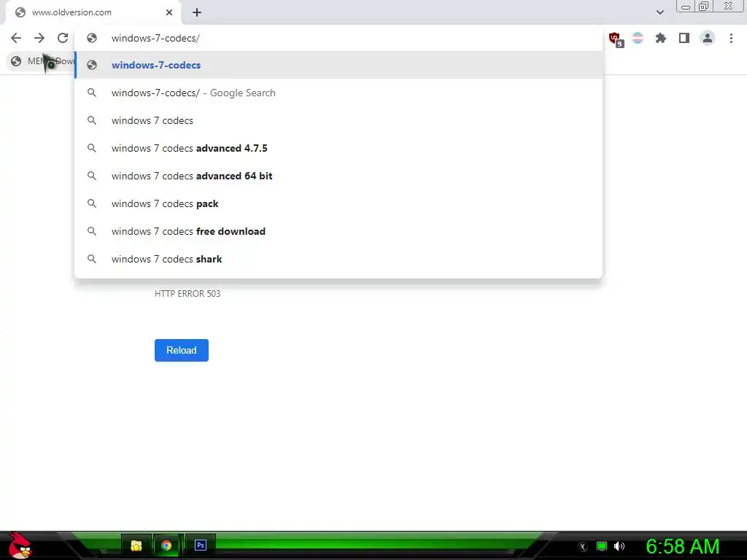Open the Angry Birds start button
This screenshot has width=747, height=560.
tap(20, 545)
